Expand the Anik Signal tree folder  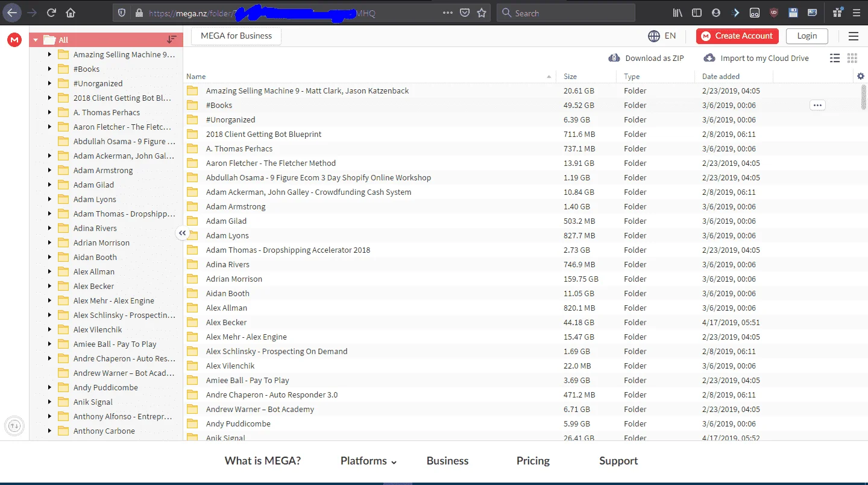[x=49, y=402]
